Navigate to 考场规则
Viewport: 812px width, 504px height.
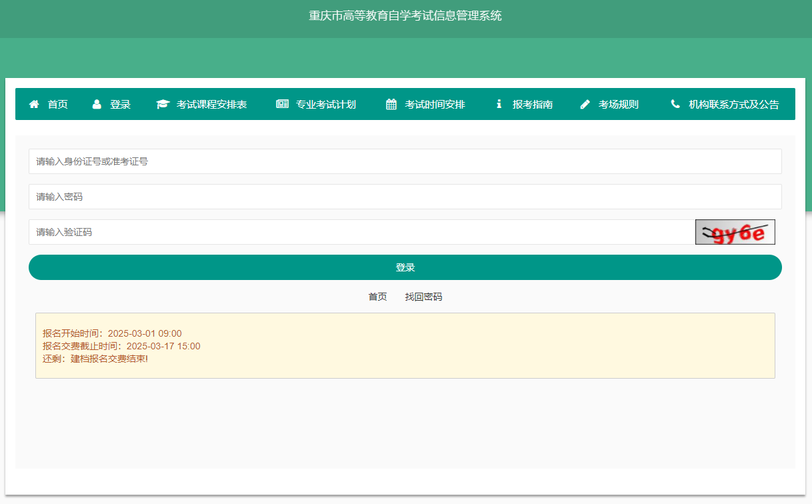(617, 104)
